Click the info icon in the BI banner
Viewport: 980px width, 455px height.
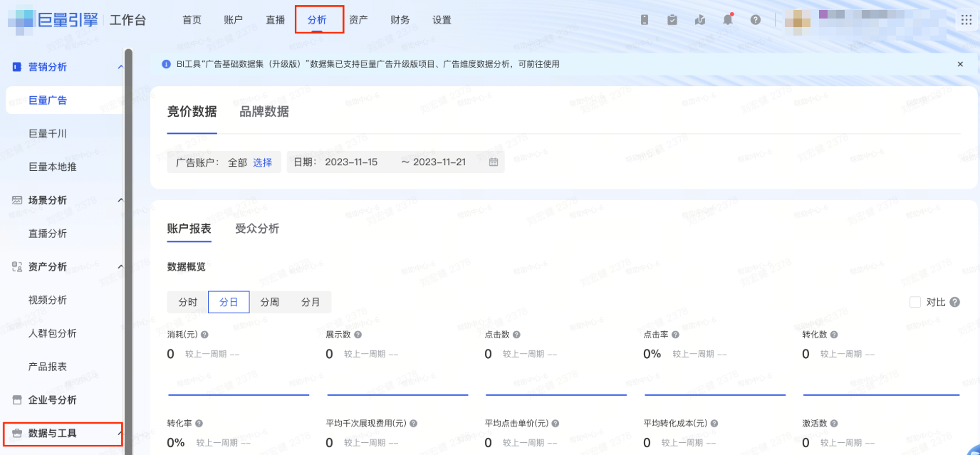(166, 64)
